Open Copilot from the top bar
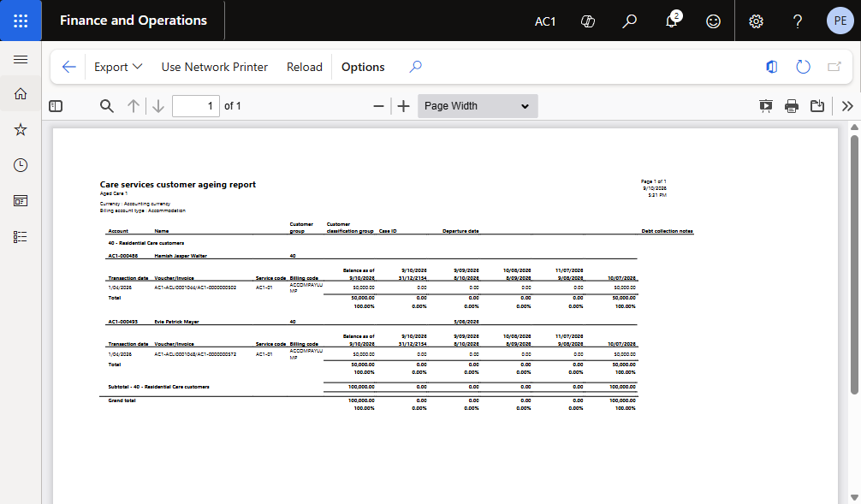Viewport: 861px width, 504px height. tap(587, 21)
